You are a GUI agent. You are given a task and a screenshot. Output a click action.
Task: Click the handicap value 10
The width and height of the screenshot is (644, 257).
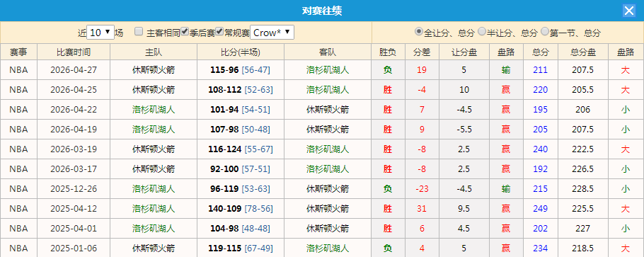464,90
